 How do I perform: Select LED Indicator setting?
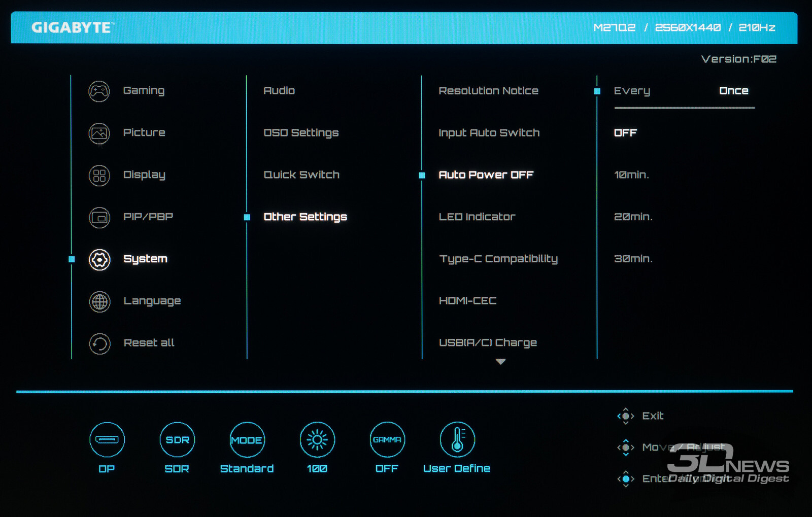tap(477, 217)
